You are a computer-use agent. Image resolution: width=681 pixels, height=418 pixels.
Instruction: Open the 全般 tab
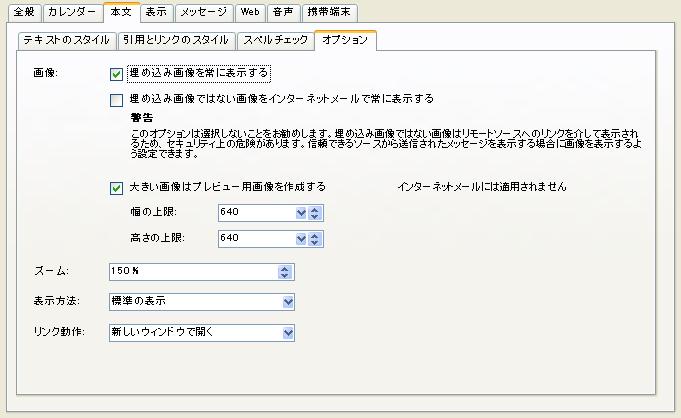point(24,12)
